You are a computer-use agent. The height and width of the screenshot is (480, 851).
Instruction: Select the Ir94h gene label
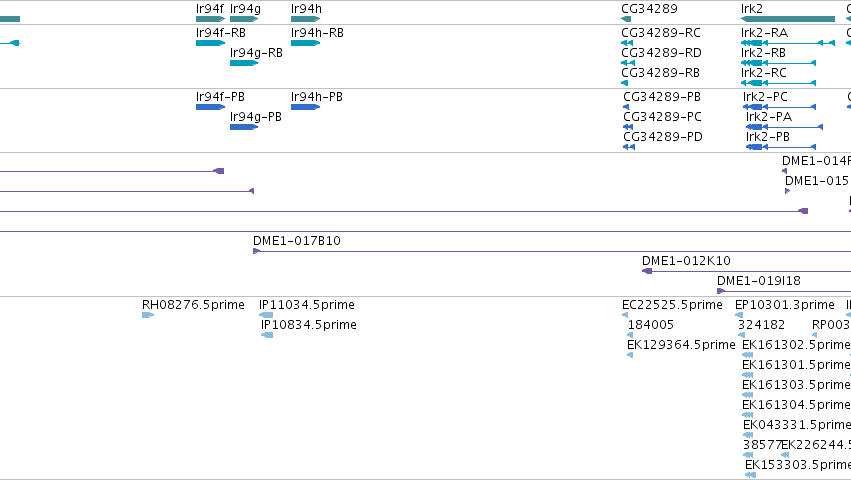(306, 9)
